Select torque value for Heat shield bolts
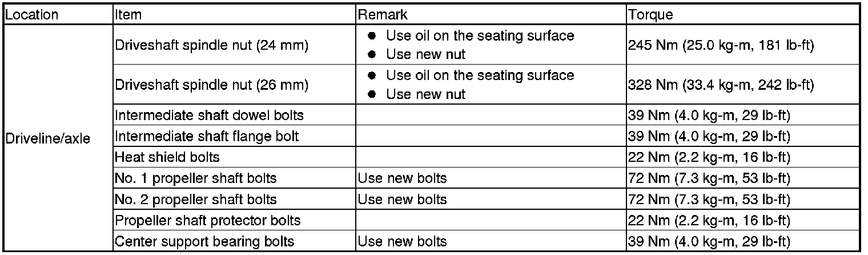The image size is (868, 255). point(709,157)
